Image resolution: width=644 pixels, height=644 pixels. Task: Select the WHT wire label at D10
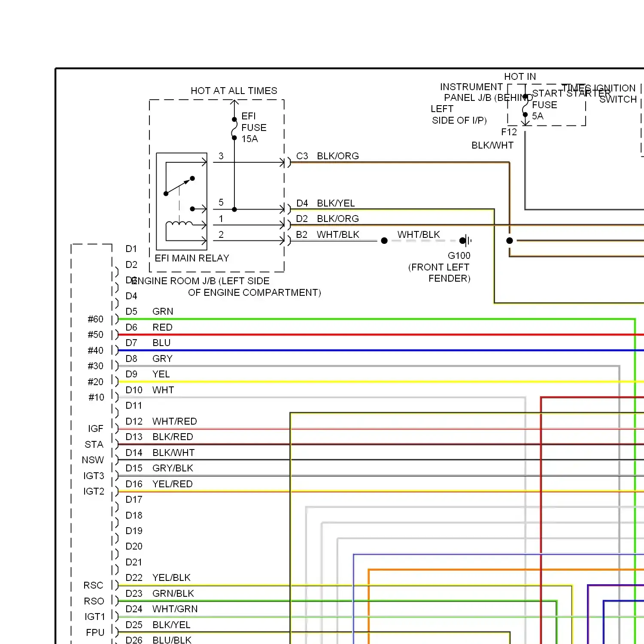(163, 390)
